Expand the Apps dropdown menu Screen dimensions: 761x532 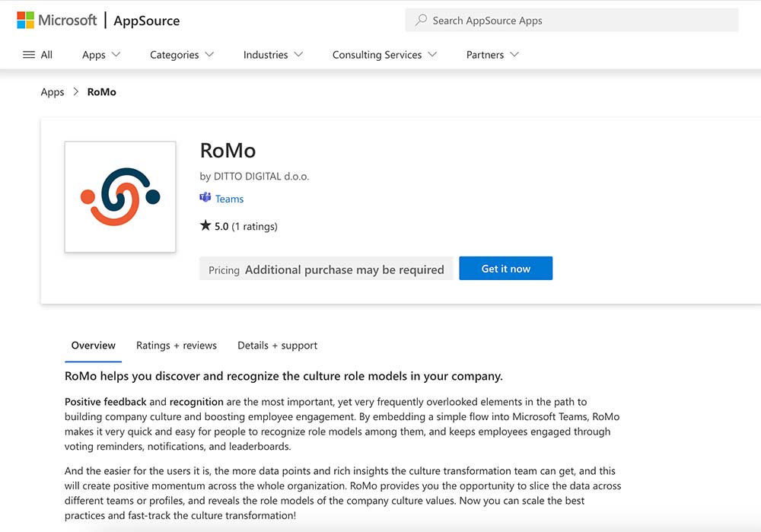click(x=101, y=55)
